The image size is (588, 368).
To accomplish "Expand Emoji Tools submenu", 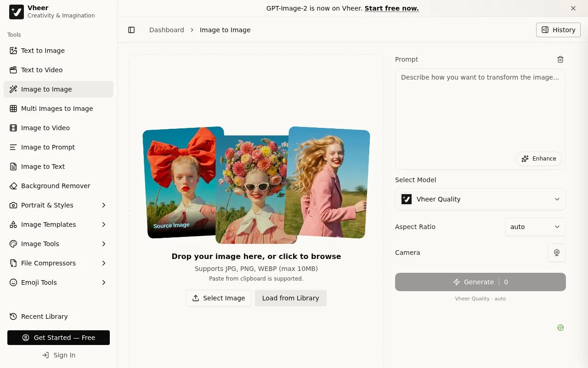I will (58, 282).
